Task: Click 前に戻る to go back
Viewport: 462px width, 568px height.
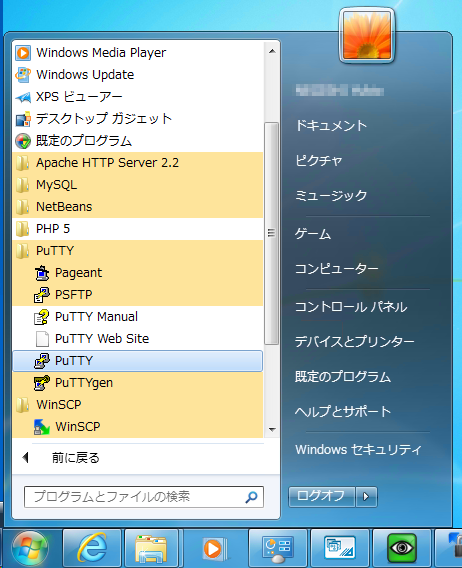Action: point(75,458)
